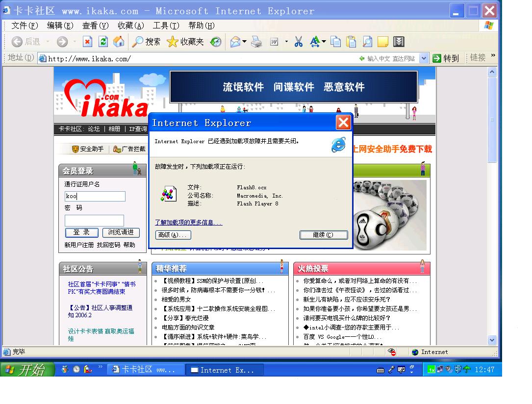Screen dimensions: 532x404
Task: Click the blocked pop-up icon in status bar
Action: pos(392,352)
